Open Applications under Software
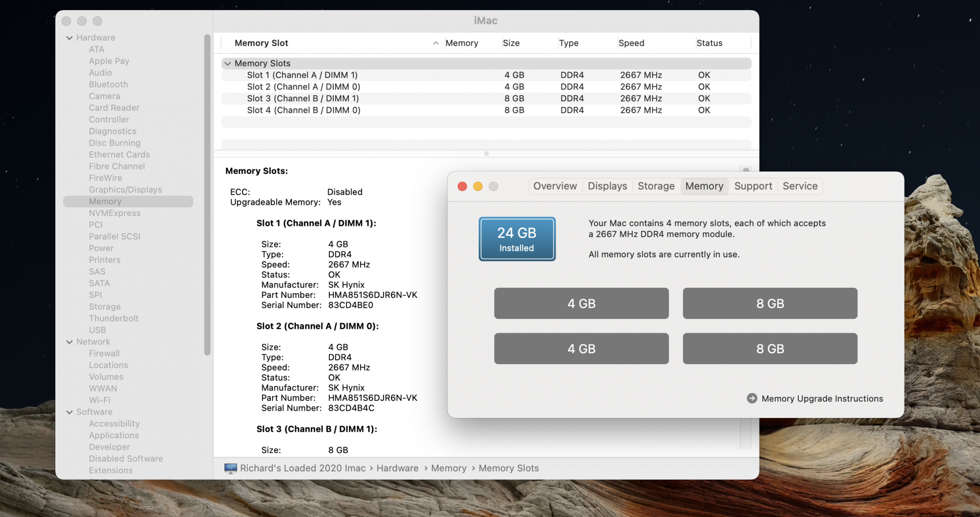Image resolution: width=980 pixels, height=517 pixels. click(114, 436)
